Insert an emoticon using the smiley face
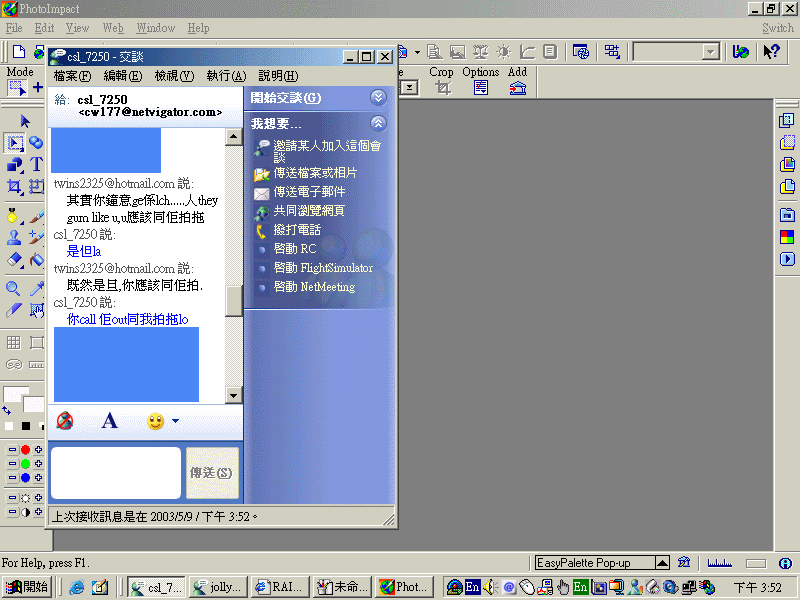The height and width of the screenshot is (600, 800). [x=155, y=421]
